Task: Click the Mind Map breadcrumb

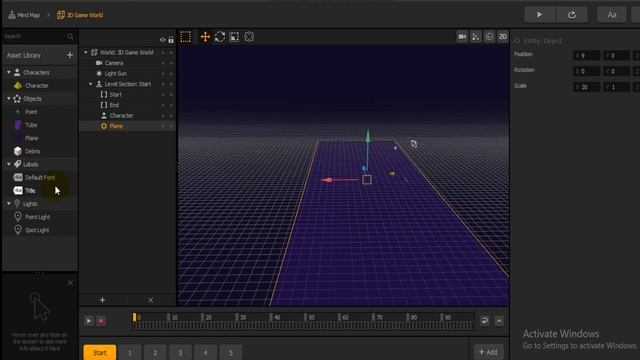Action: [24, 15]
